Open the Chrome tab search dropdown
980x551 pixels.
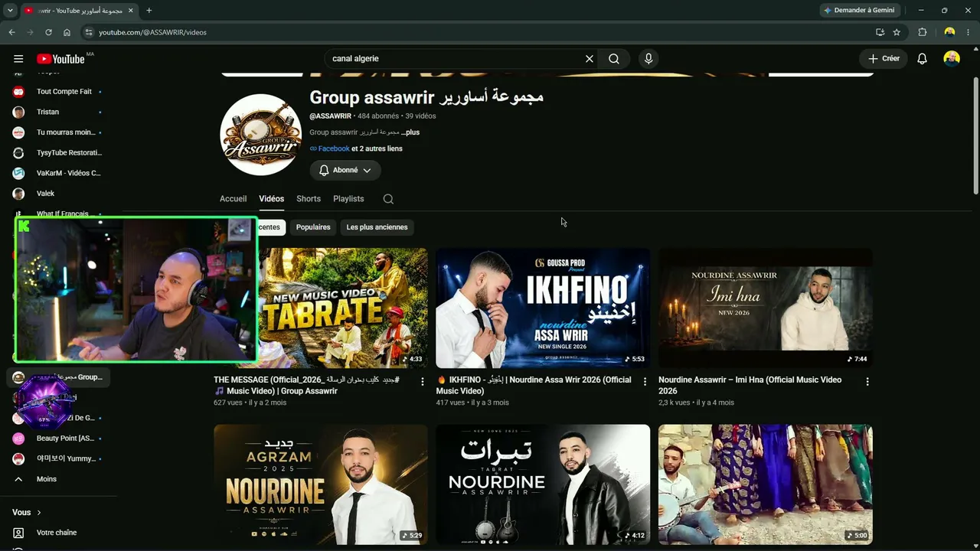coord(10,11)
